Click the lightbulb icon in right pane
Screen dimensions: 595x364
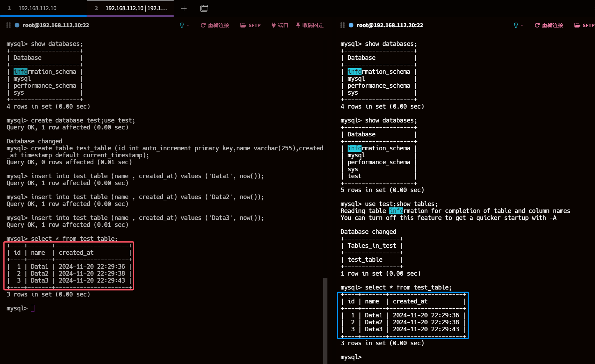click(x=516, y=25)
